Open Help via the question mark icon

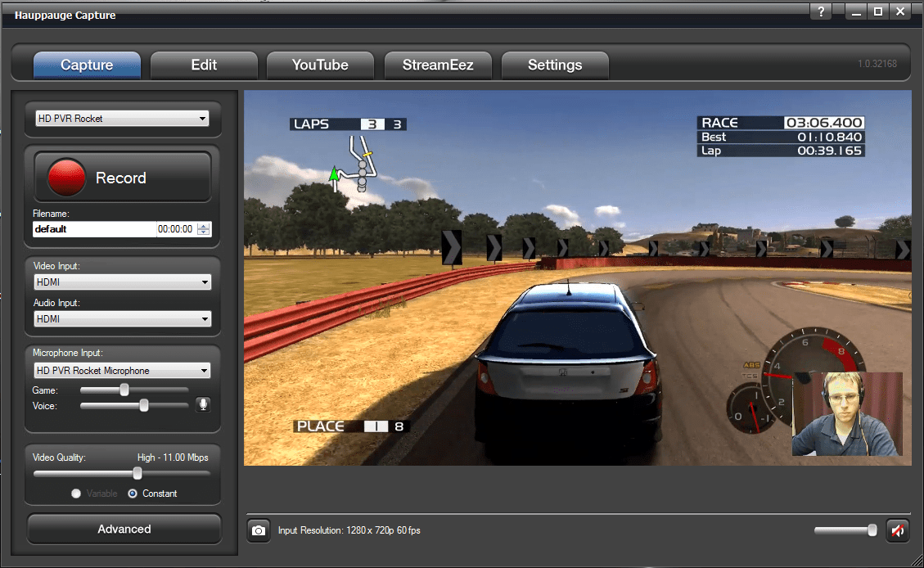click(820, 11)
